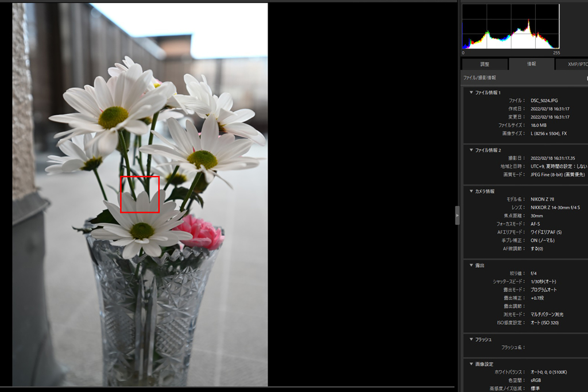
Task: Select the 情報 tab
Action: click(x=531, y=64)
